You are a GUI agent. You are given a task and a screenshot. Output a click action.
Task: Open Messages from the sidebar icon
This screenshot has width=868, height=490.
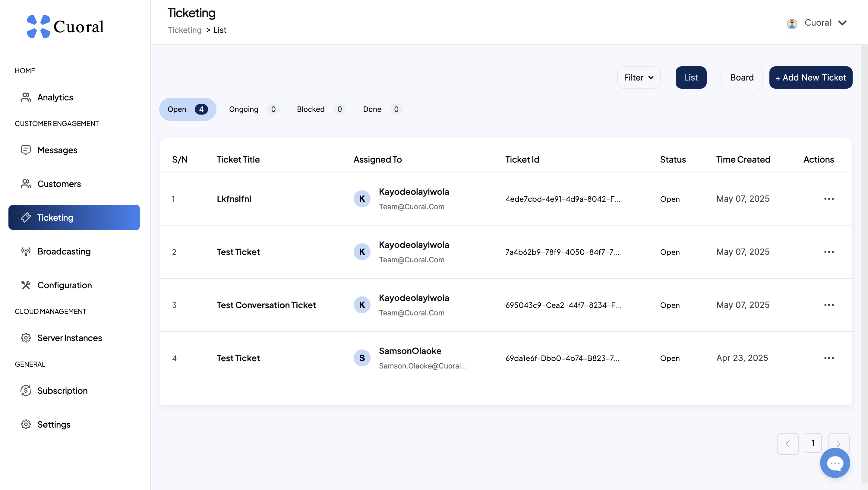point(26,150)
